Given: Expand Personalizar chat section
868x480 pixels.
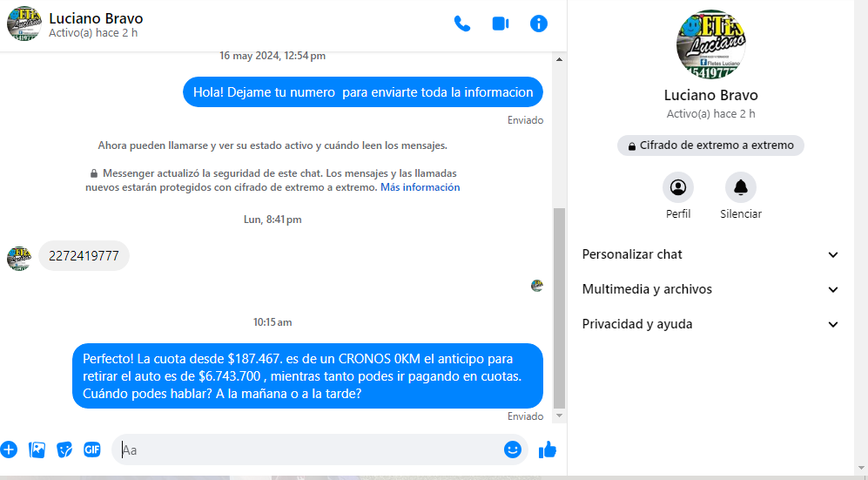Looking at the screenshot, I should click(x=710, y=254).
